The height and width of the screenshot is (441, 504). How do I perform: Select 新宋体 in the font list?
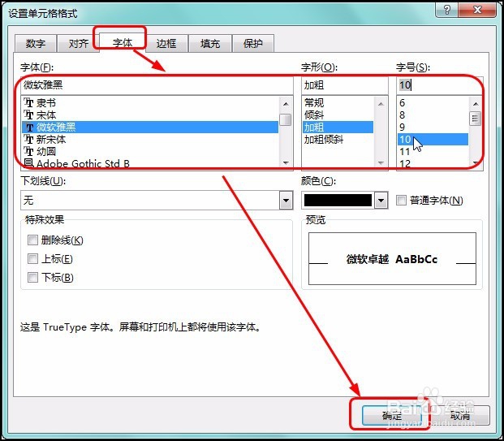[x=150, y=139]
